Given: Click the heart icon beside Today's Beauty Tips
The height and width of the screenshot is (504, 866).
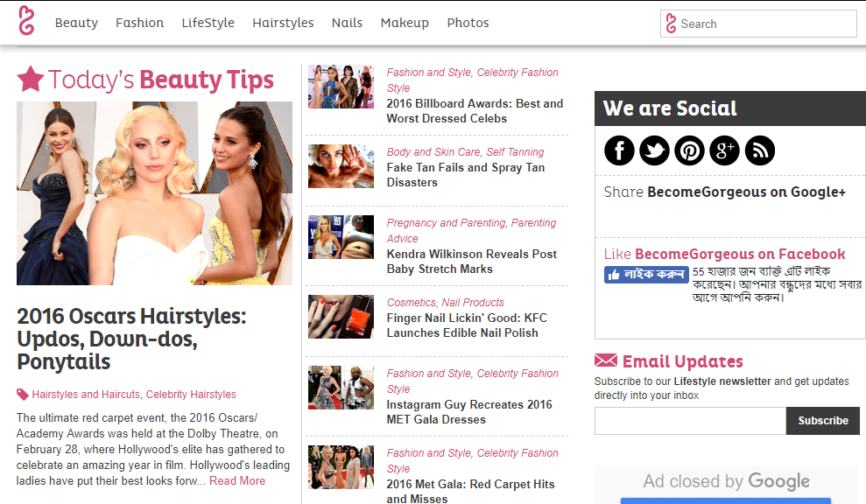Looking at the screenshot, I should pyautogui.click(x=29, y=78).
